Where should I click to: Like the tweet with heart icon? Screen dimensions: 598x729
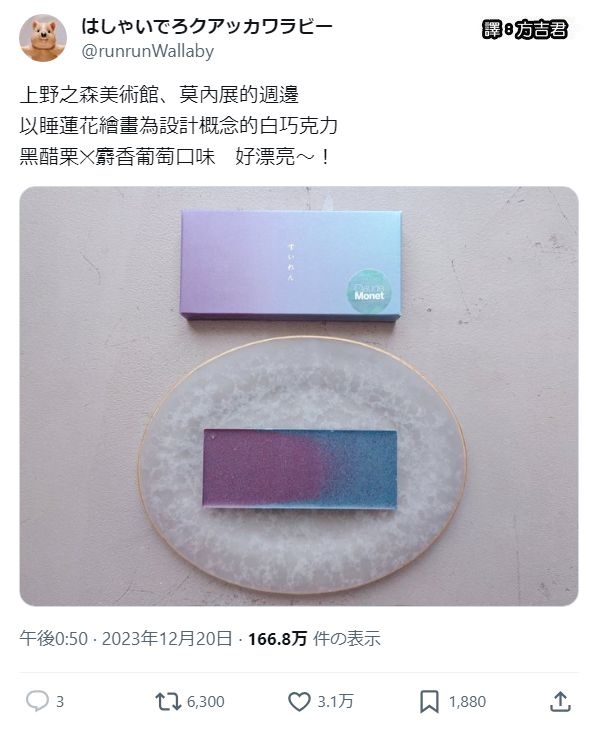click(x=299, y=702)
